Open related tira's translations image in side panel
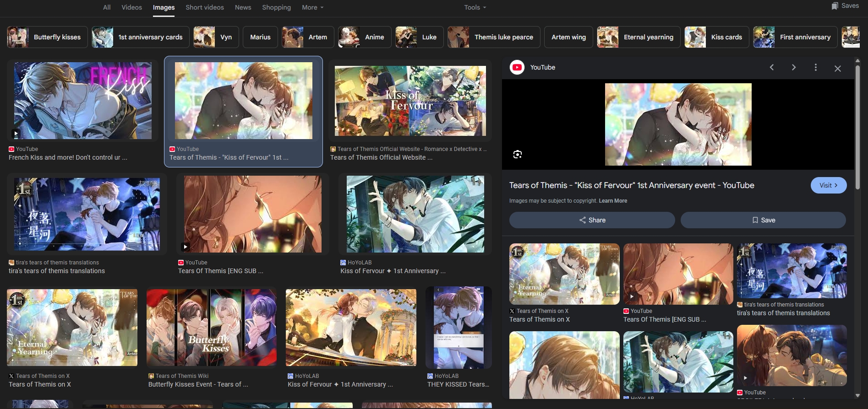Viewport: 868px width, 409px height. click(x=792, y=271)
